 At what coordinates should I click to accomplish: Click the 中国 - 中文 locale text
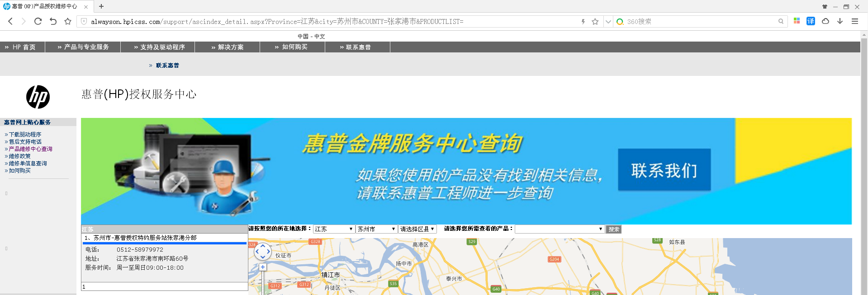click(x=311, y=36)
